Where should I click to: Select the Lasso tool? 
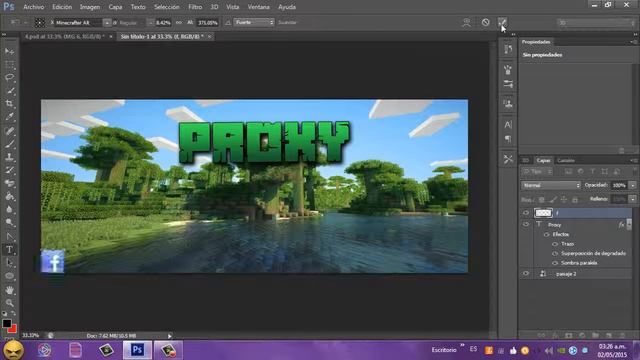(9, 78)
